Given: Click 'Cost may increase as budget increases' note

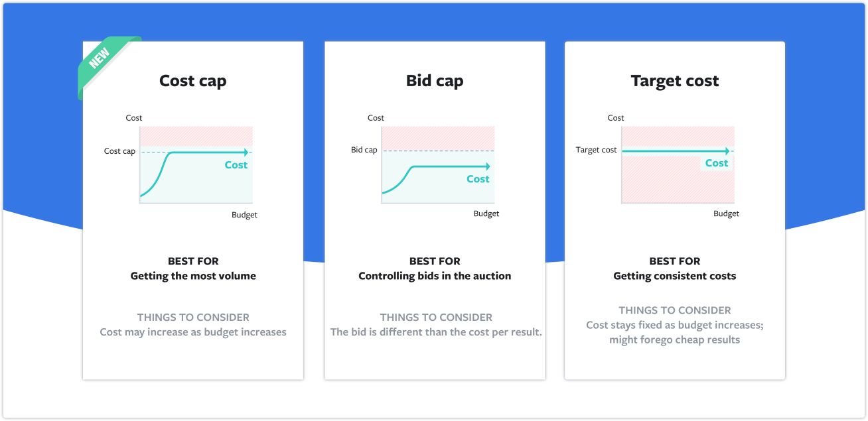Looking at the screenshot, I should [193, 332].
